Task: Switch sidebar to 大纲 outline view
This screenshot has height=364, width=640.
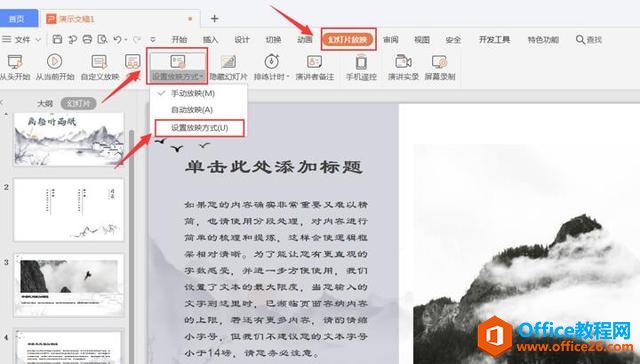Action: (44, 103)
